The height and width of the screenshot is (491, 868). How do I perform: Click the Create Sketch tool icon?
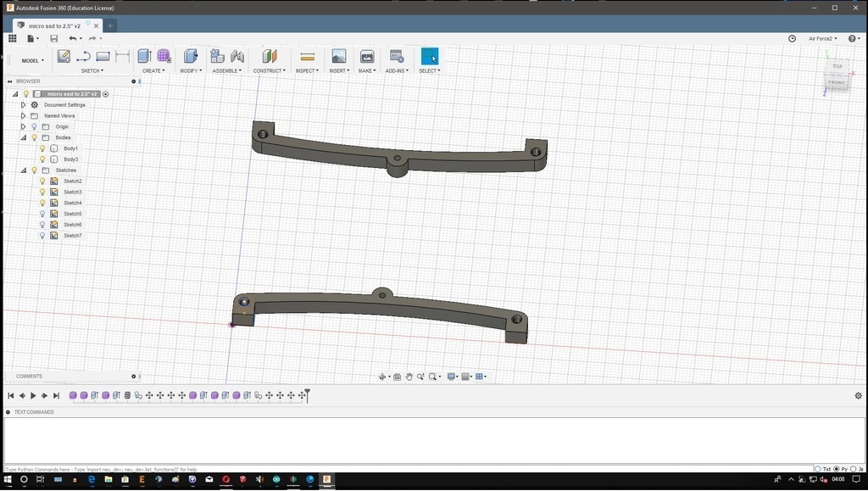(64, 57)
